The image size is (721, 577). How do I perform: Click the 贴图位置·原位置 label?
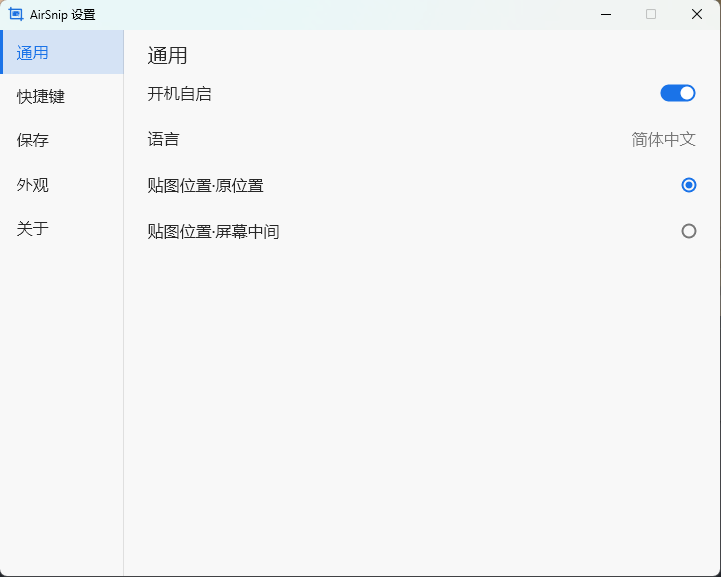coord(205,186)
